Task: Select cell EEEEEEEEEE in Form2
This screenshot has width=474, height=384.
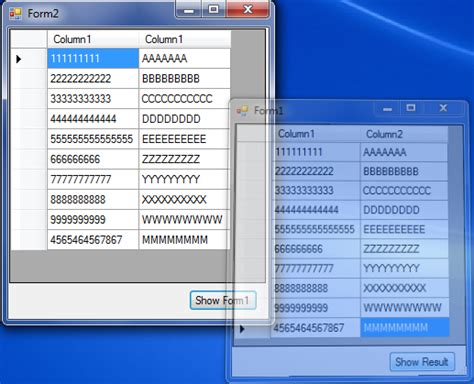Action: [x=184, y=139]
